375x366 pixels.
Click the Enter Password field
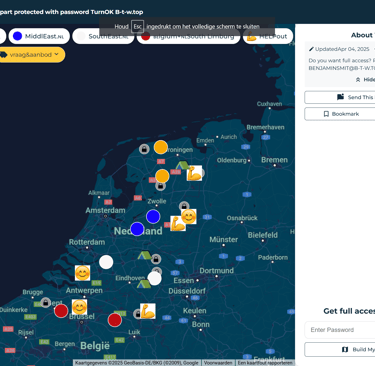[x=340, y=330]
